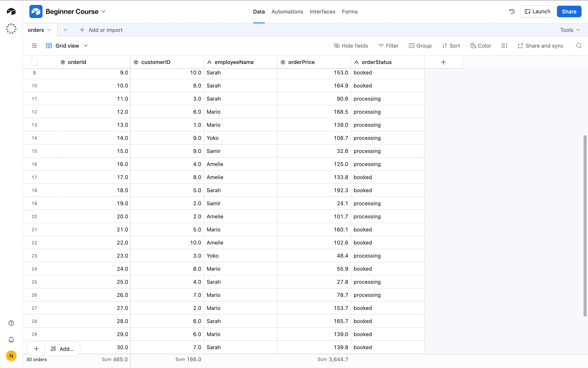
Task: Click the row number 20
Action: (34, 217)
